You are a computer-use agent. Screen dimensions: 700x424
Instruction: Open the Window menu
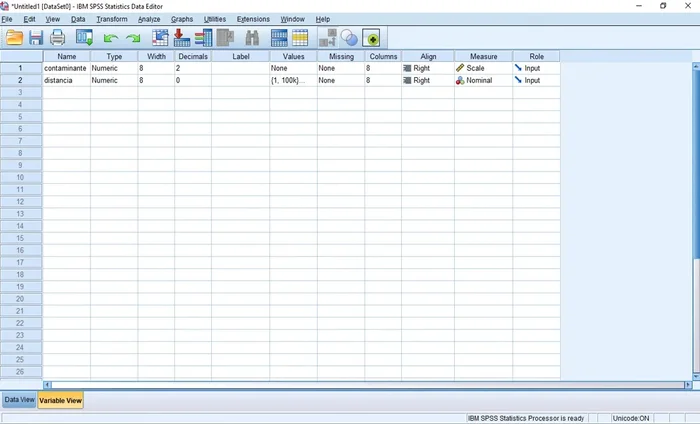[292, 19]
